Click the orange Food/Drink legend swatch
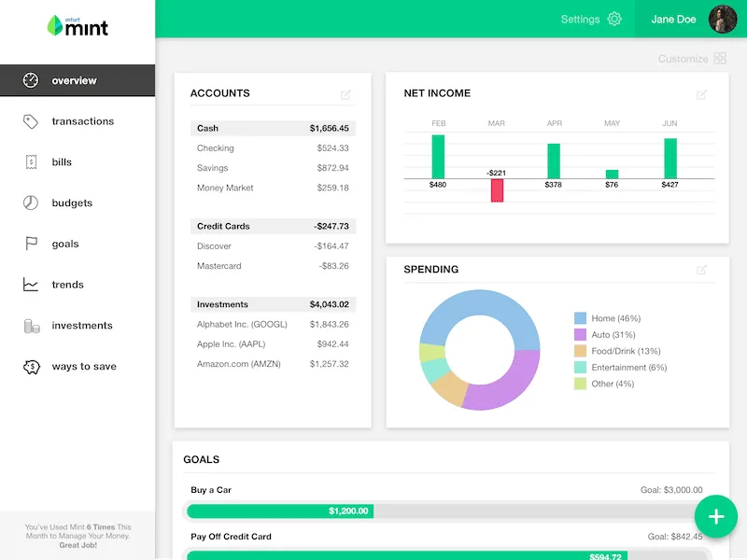This screenshot has width=747, height=560. pos(580,351)
